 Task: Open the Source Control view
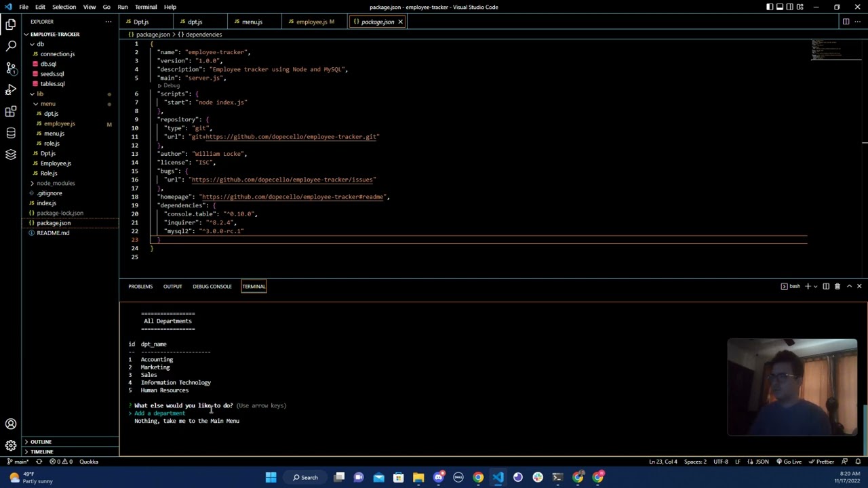(11, 68)
